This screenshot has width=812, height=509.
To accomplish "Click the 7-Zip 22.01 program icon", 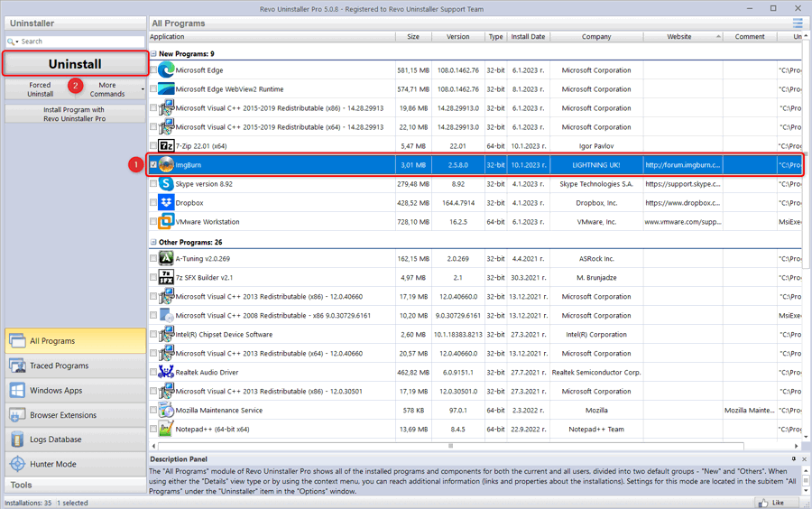I will click(x=166, y=146).
